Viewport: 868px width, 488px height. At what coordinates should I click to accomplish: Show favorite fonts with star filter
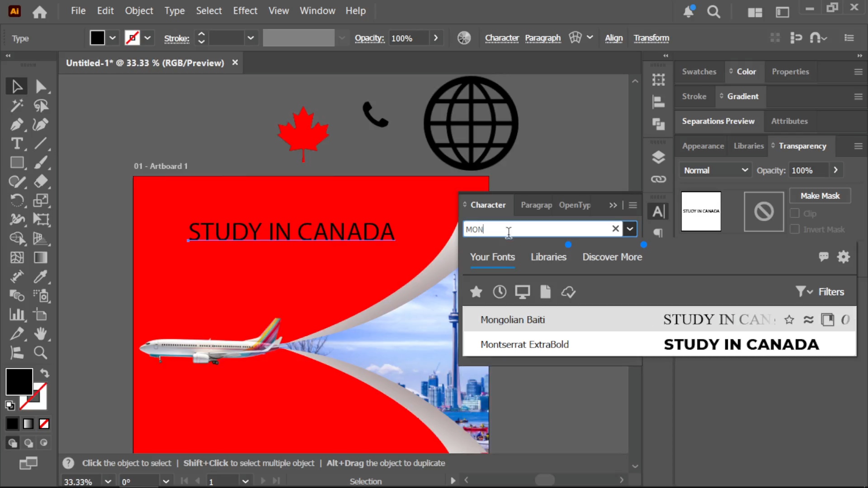coord(476,292)
